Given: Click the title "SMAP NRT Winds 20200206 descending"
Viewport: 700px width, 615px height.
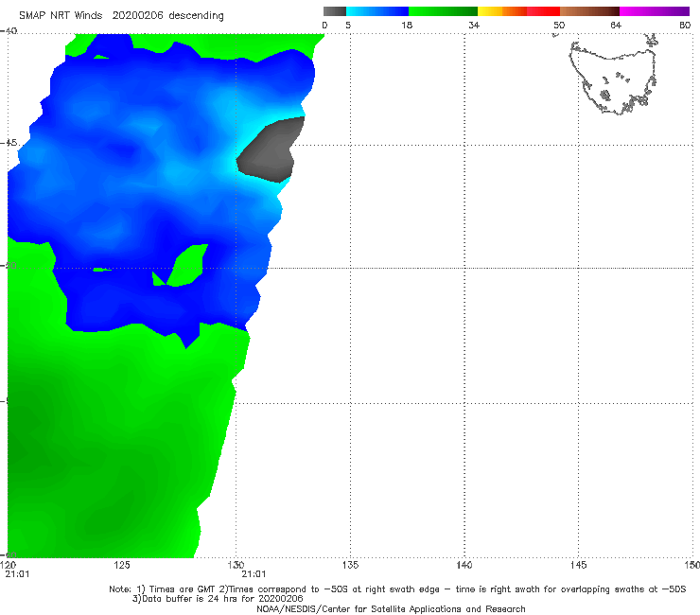Looking at the screenshot, I should coord(121,16).
